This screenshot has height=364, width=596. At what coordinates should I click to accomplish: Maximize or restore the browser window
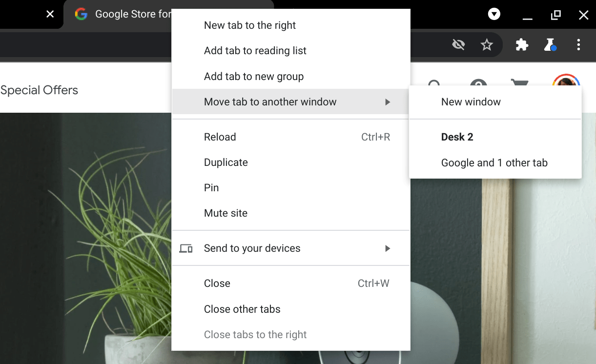(x=555, y=15)
